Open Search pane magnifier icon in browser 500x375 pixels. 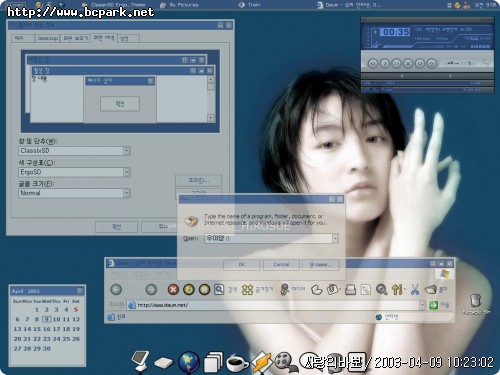pos(219,289)
